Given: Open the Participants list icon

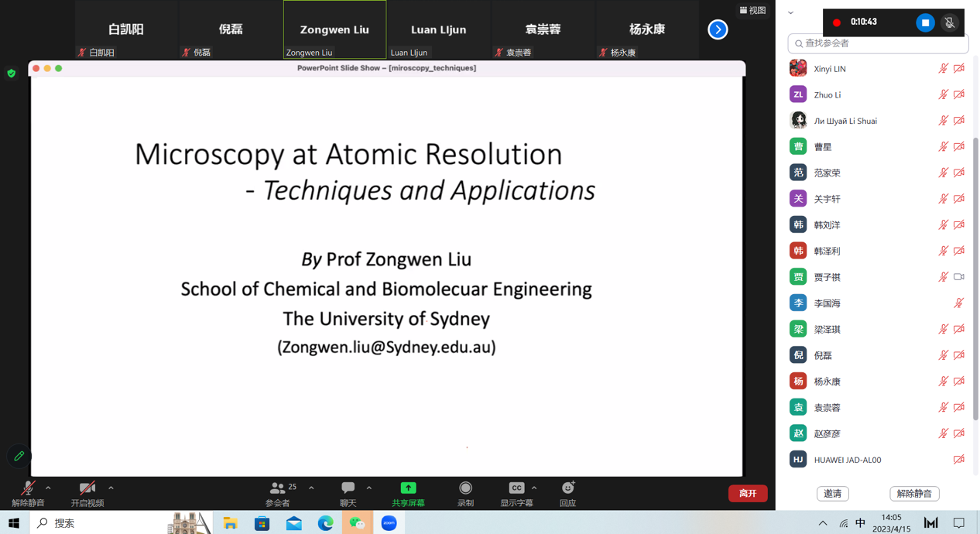Looking at the screenshot, I should (277, 488).
